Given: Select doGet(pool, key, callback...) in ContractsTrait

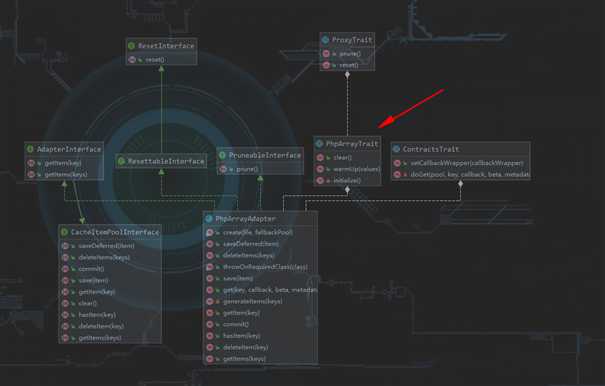Looking at the screenshot, I should pos(470,174).
